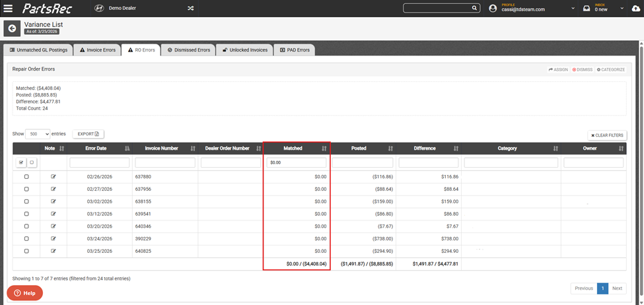This screenshot has width=644, height=305.
Task: Check the row for invoice 639541
Action: 26,213
